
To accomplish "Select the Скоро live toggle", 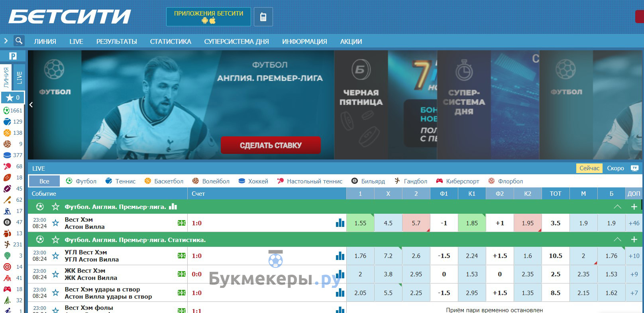I will [x=615, y=168].
